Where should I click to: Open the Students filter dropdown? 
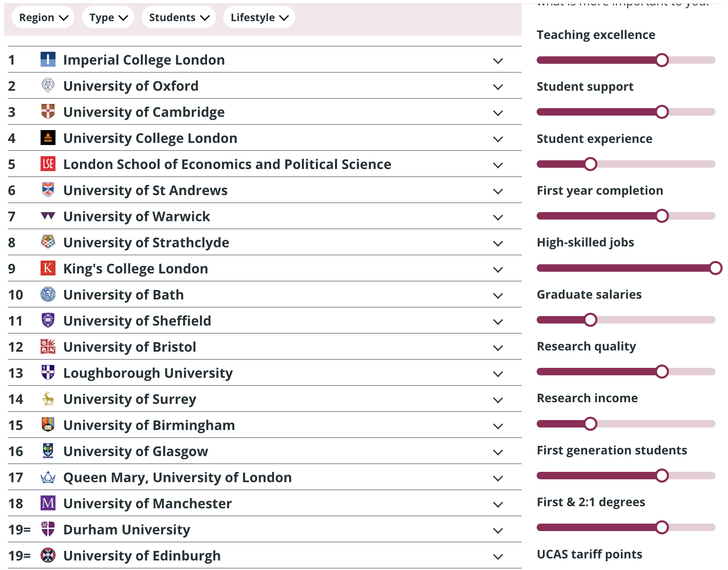click(x=179, y=17)
